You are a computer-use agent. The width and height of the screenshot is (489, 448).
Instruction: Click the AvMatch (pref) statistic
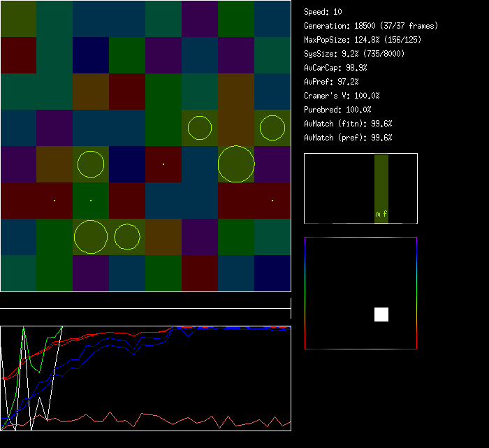pos(348,138)
